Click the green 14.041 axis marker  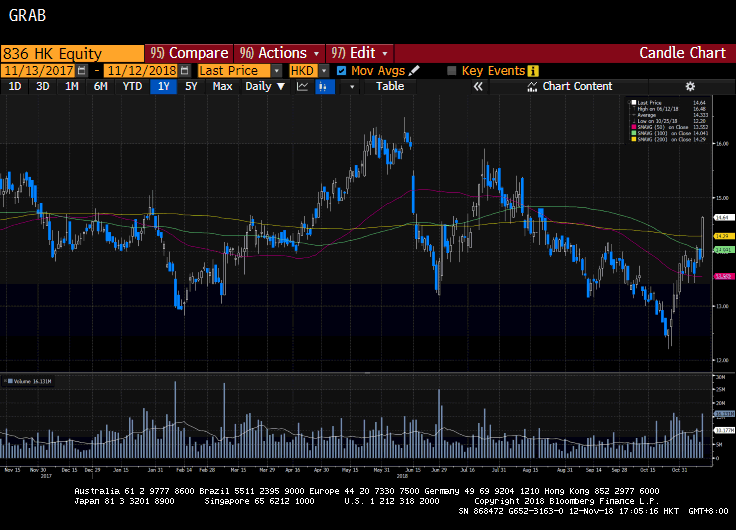723,250
